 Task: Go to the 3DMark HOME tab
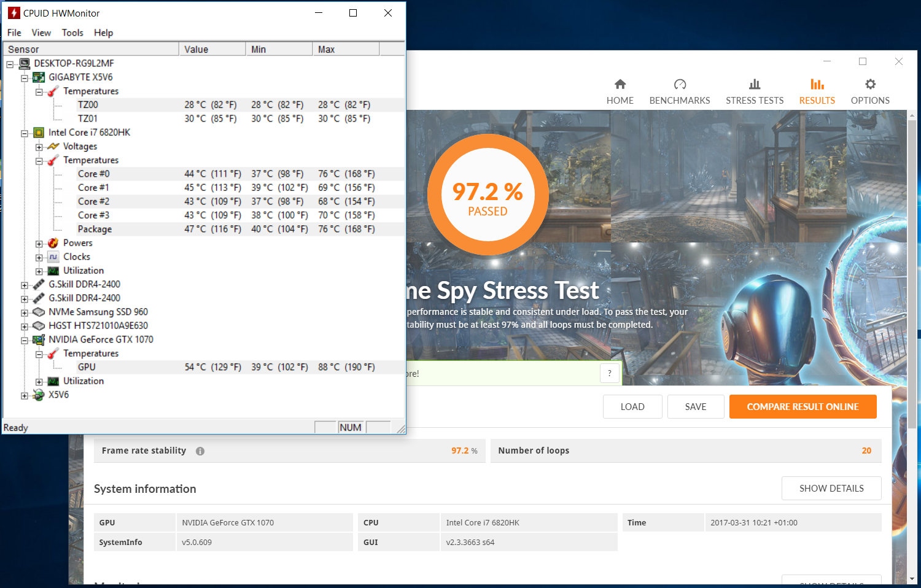[x=620, y=92]
